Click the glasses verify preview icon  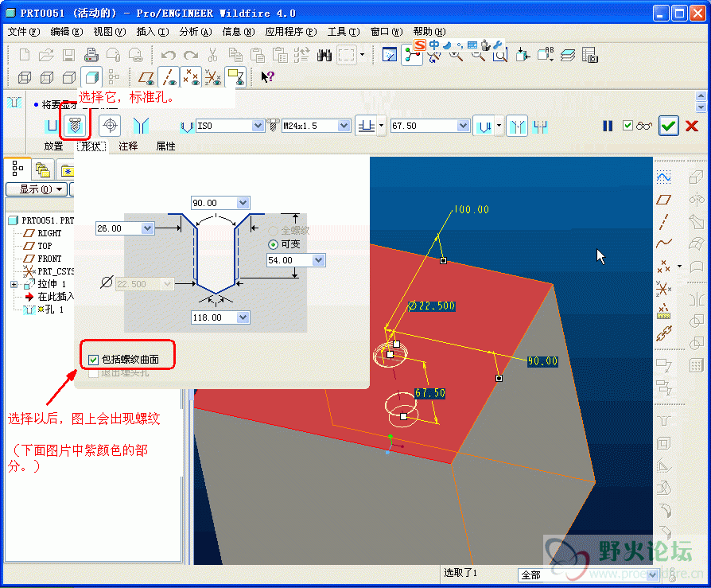(644, 126)
